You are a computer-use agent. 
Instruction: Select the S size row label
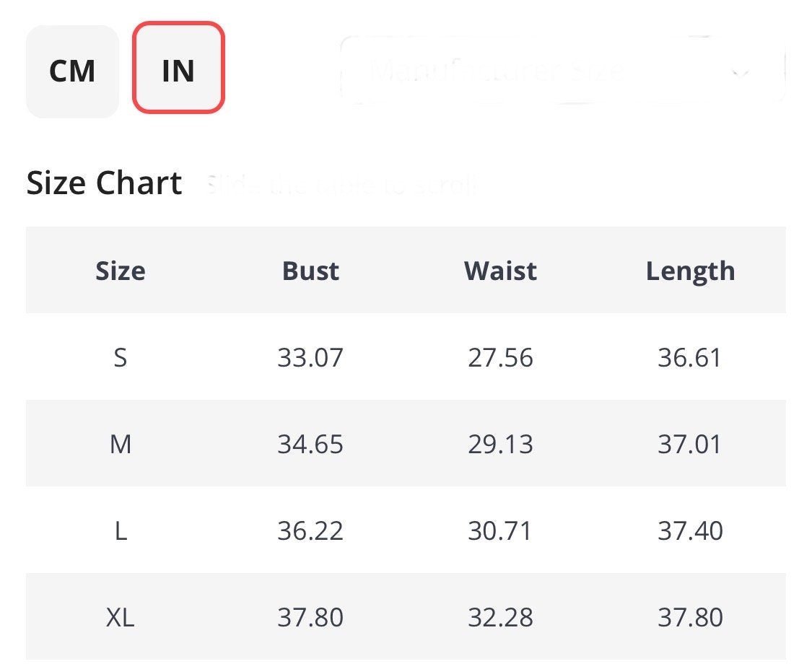121,357
